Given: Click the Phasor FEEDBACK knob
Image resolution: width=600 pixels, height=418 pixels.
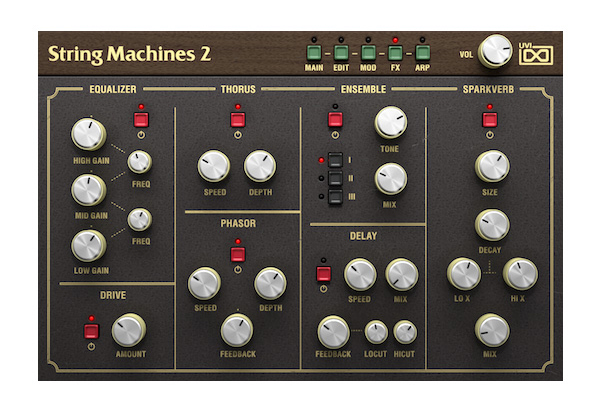Looking at the screenshot, I should (x=237, y=330).
